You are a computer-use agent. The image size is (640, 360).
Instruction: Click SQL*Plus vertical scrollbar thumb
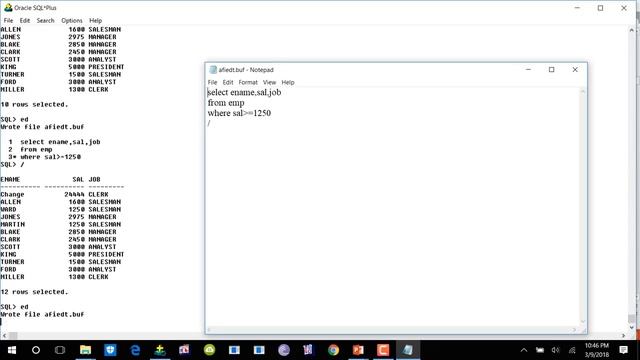click(x=632, y=318)
